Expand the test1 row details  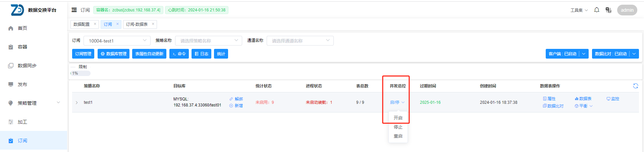(77, 102)
